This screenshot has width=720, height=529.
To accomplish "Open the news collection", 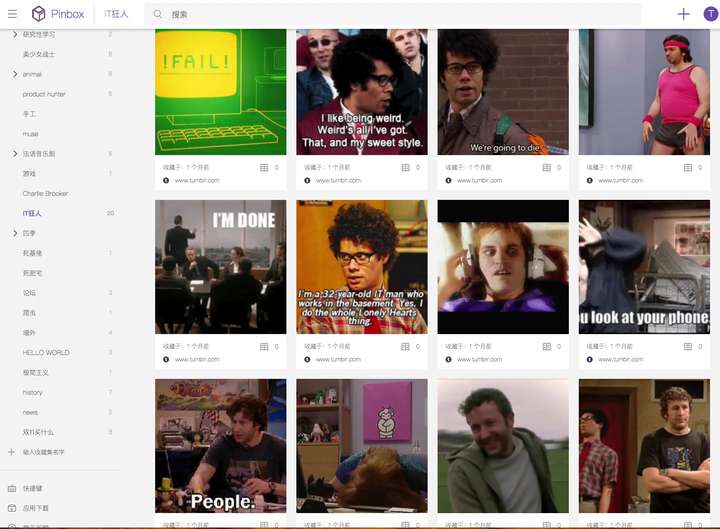I will pos(30,412).
